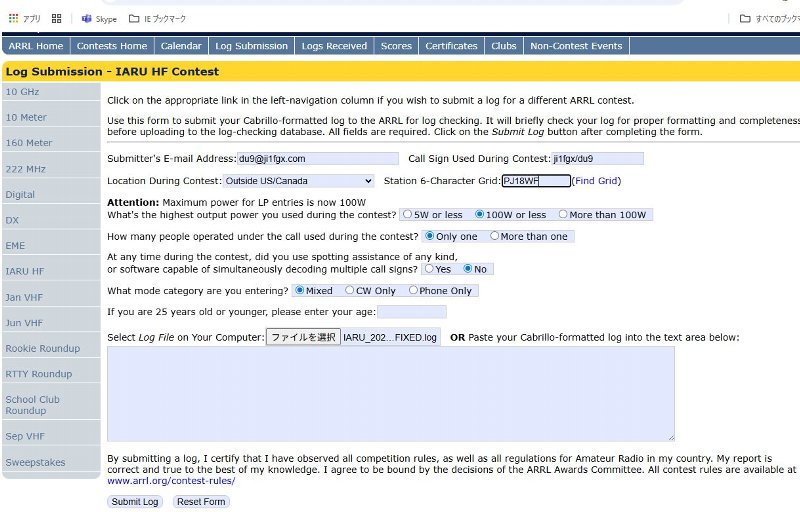The height and width of the screenshot is (512, 800).
Task: Choose Phone Only mode category
Action: (413, 290)
